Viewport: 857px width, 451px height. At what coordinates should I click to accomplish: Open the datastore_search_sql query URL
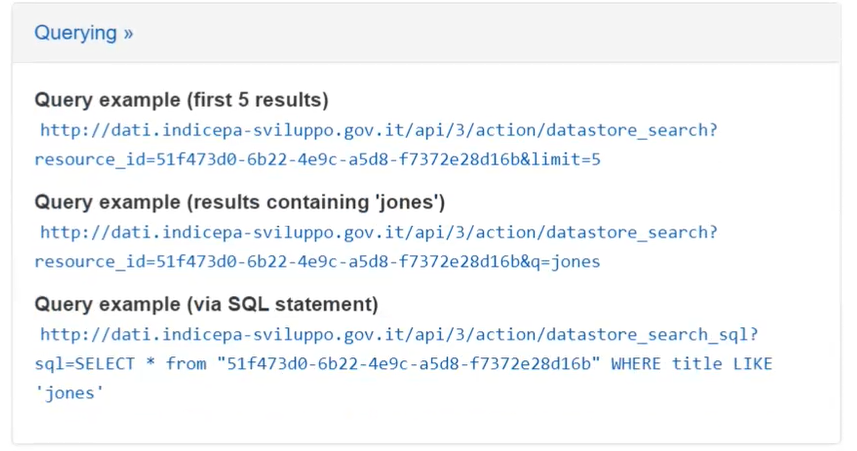(400, 334)
